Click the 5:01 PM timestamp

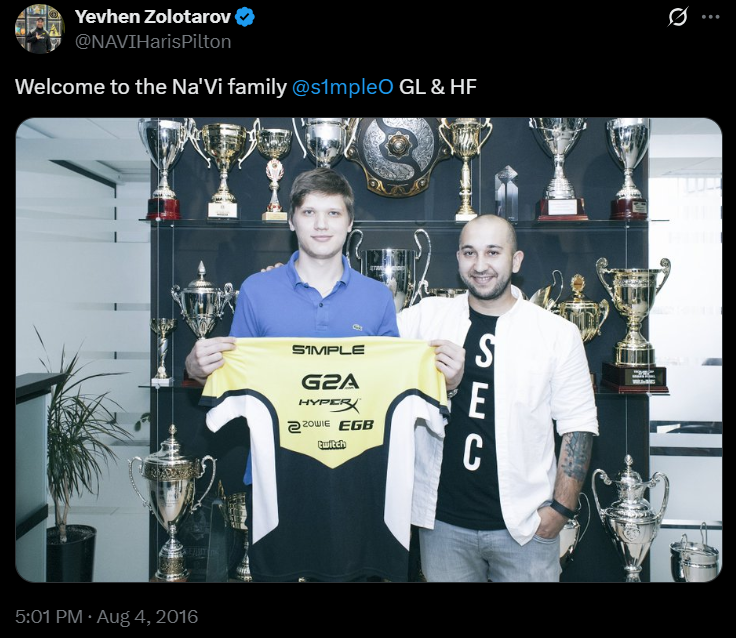pyautogui.click(x=49, y=616)
